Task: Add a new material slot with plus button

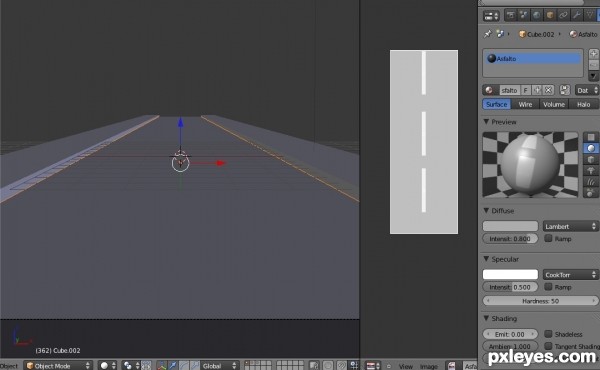Action: [x=593, y=54]
